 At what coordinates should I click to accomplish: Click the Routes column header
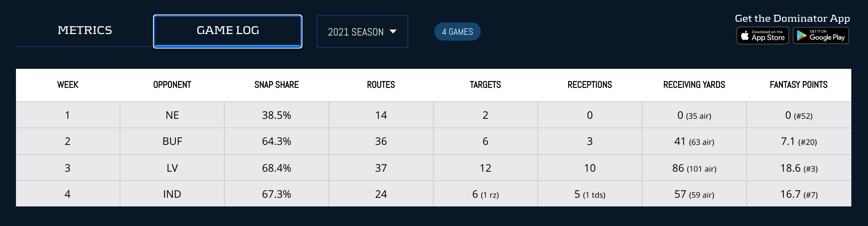381,85
